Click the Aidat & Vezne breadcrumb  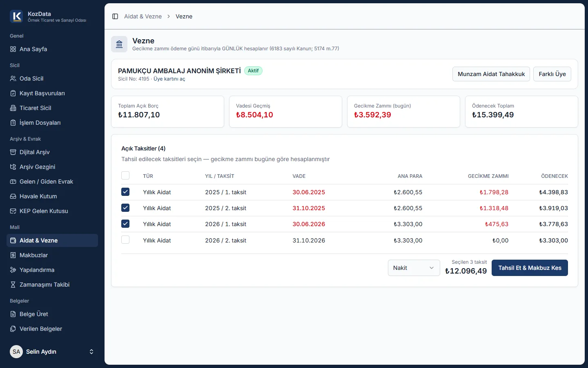(x=143, y=16)
